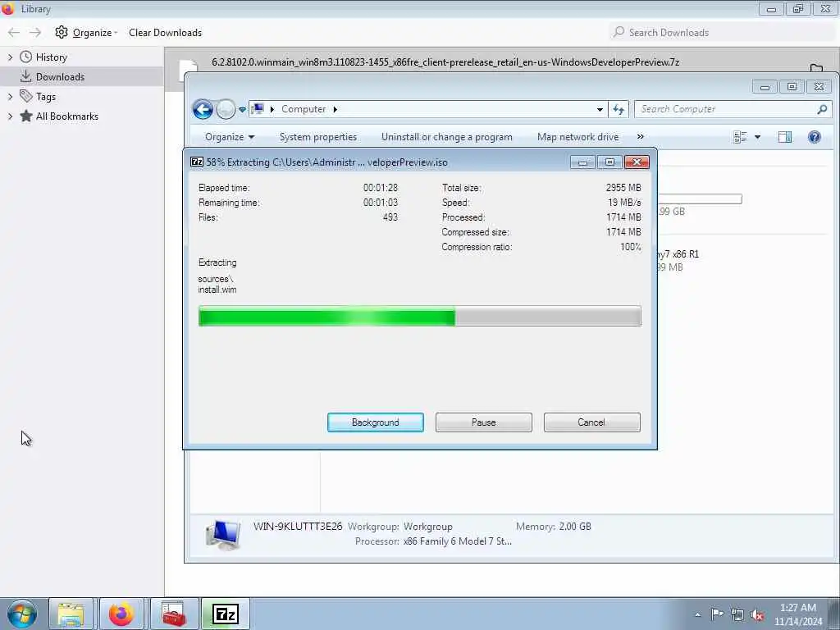
Task: Expand arrow after Computer breadcrumb
Action: (336, 109)
